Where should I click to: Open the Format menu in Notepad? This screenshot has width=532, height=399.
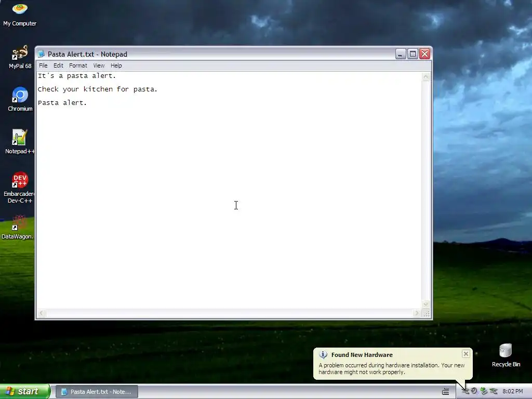[78, 65]
